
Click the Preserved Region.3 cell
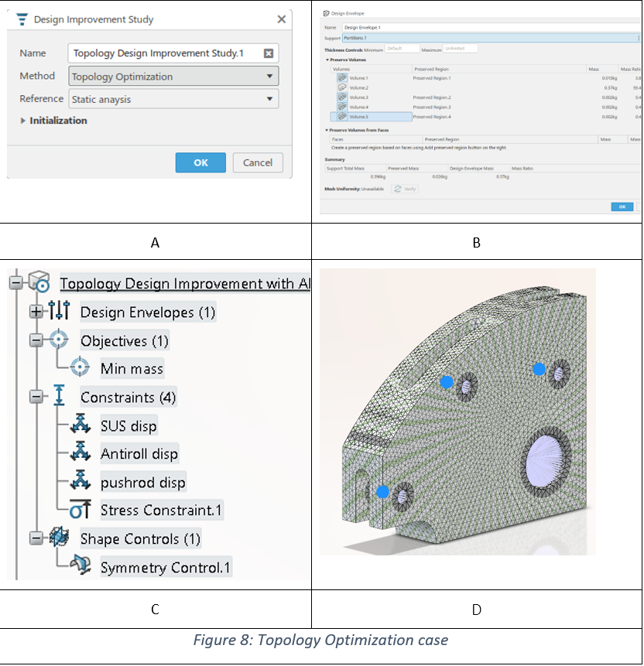[431, 108]
